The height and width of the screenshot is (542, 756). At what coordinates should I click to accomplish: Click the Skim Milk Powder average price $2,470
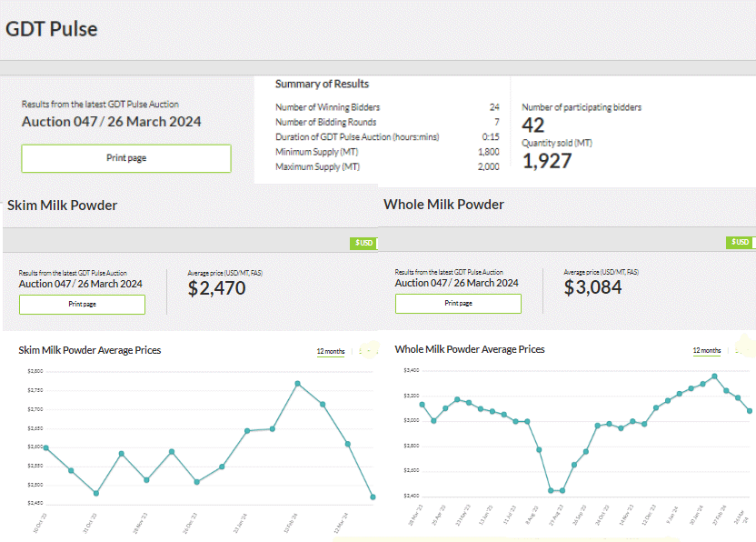(x=216, y=288)
